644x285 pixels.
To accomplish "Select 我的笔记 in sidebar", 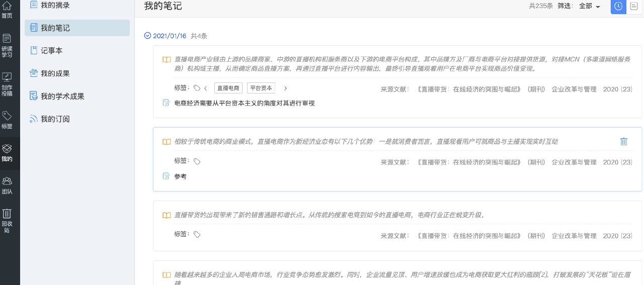I will click(x=77, y=28).
